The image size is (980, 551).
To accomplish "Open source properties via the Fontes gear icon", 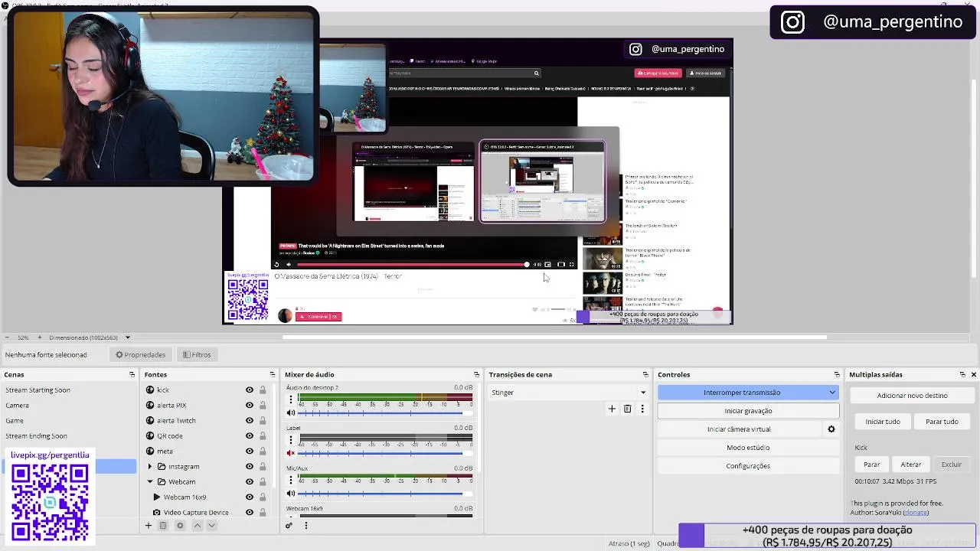I will click(180, 526).
